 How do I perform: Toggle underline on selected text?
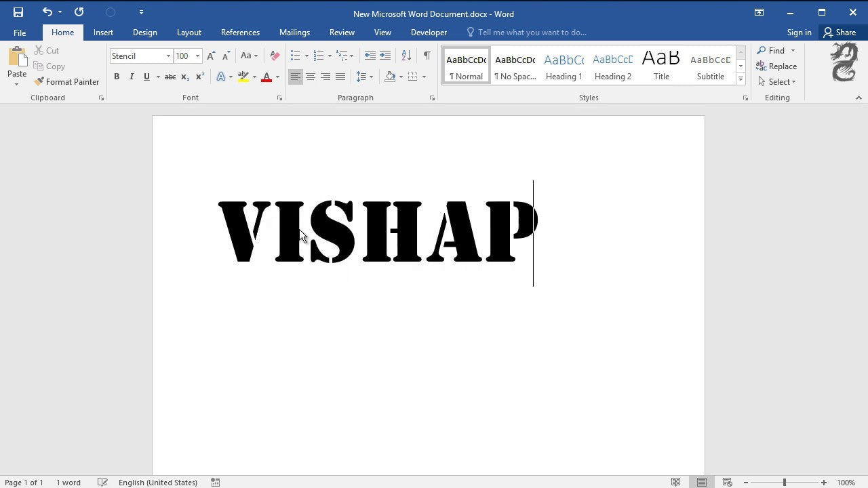[146, 77]
